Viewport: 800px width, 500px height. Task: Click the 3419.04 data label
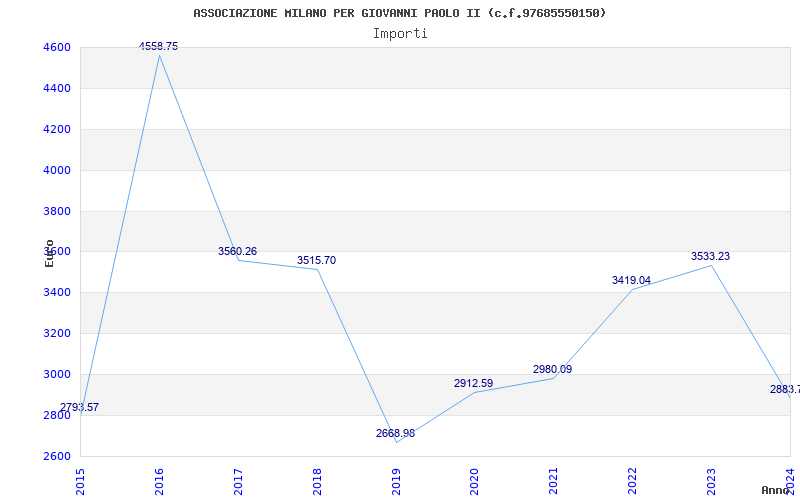[632, 280]
